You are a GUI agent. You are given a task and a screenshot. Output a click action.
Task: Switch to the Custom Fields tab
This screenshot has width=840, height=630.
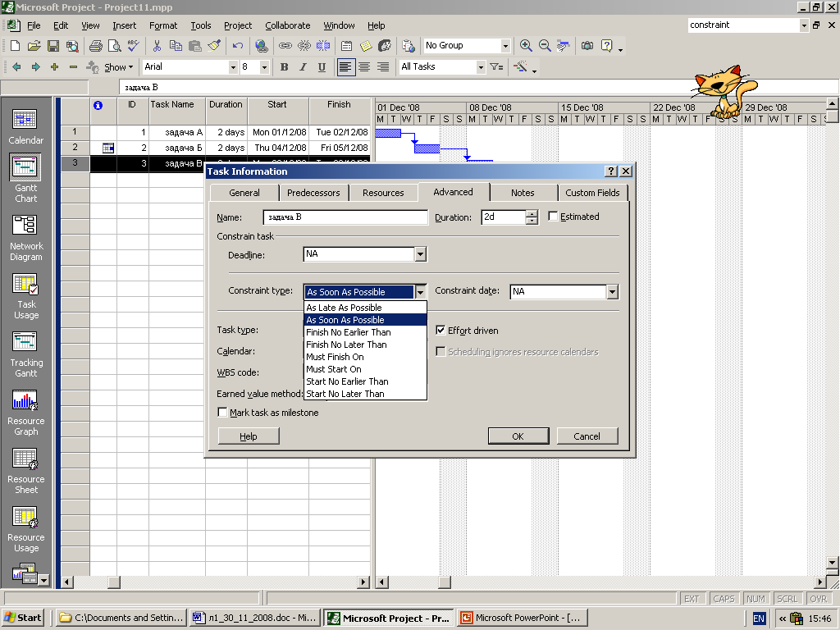click(x=592, y=193)
